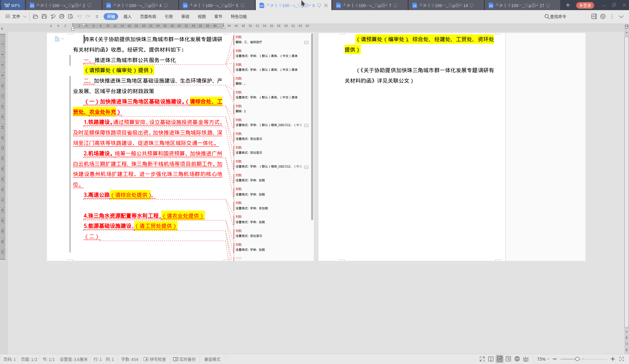This screenshot has height=364, width=629.
Task: Click the Save icon in quick toolbar
Action: 44,16
